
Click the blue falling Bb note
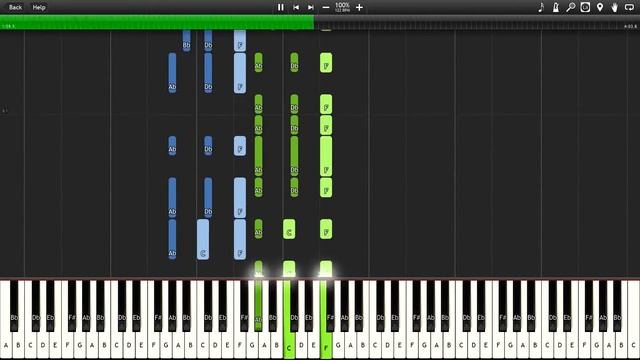point(187,40)
